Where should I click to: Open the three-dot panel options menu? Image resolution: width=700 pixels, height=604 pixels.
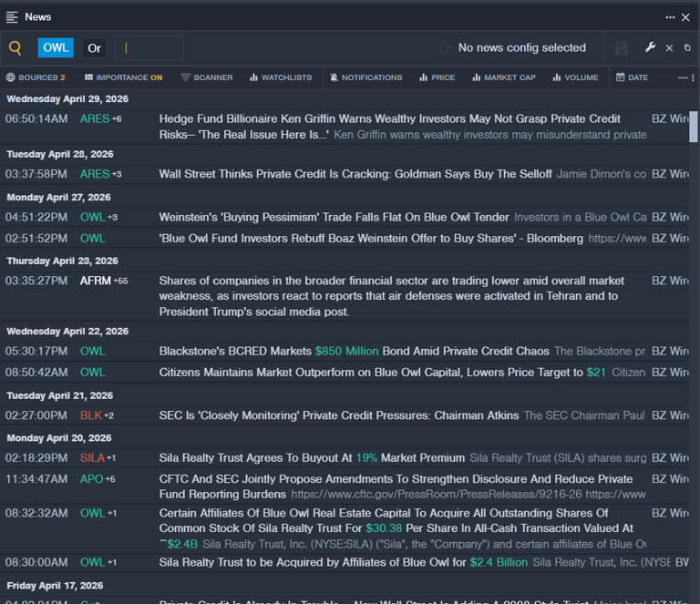click(671, 17)
